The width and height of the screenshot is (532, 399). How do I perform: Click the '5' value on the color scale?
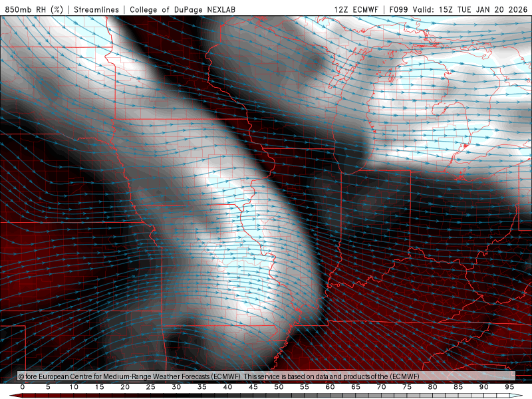[48, 387]
